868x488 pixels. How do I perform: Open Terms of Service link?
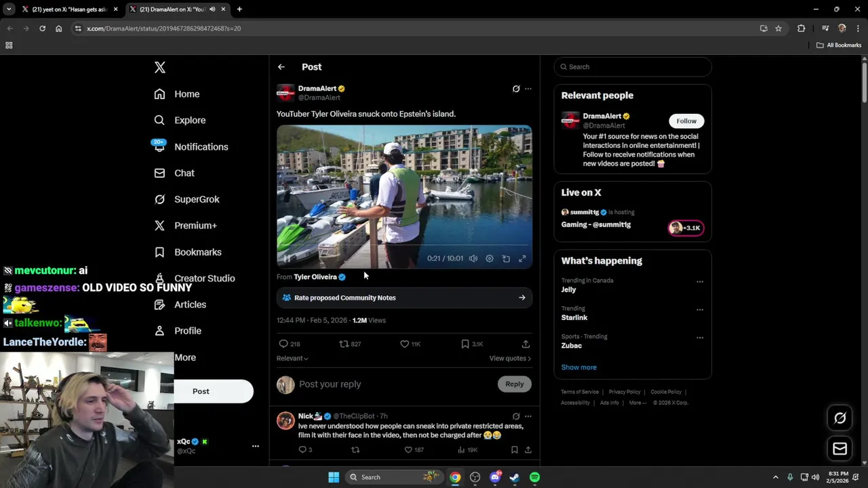point(580,392)
